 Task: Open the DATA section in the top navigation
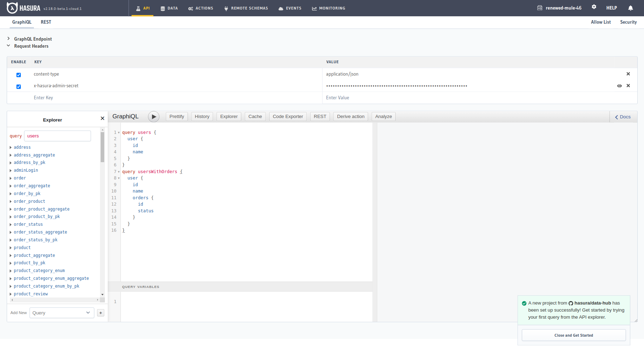[x=169, y=8]
